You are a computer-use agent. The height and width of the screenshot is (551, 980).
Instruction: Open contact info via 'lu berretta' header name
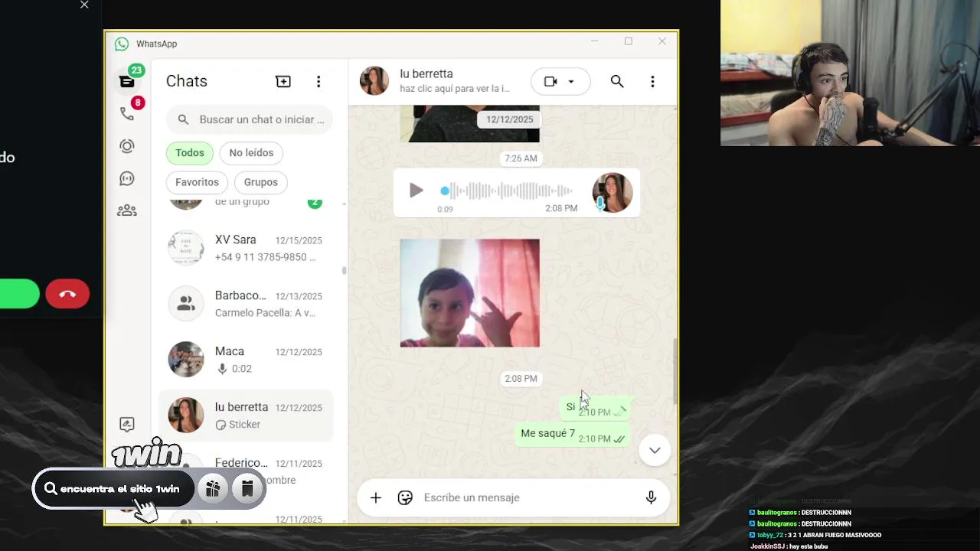tap(426, 74)
